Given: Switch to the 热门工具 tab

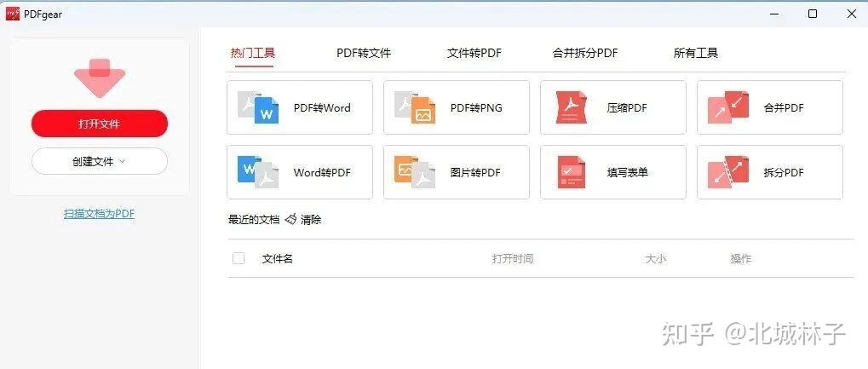Looking at the screenshot, I should 253,53.
